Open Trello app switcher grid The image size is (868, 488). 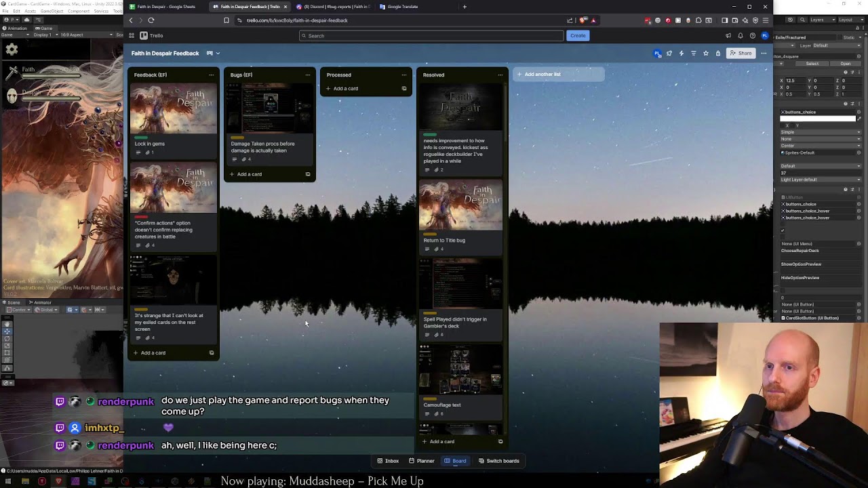click(132, 35)
